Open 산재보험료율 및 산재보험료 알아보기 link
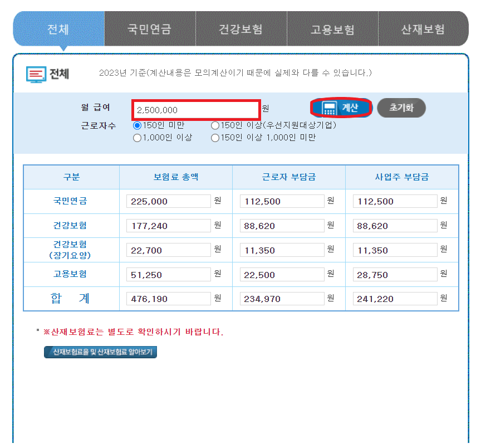 100,352
